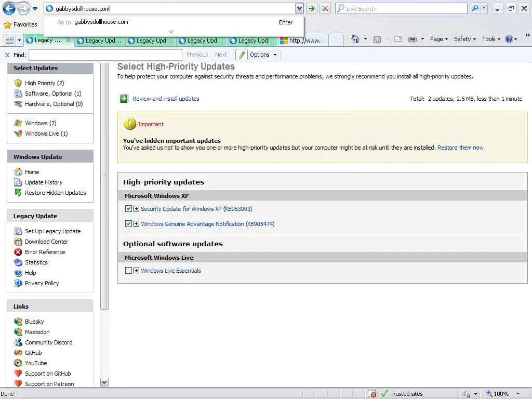532x399 pixels.
Task: Switch to the second Legacy Update tab
Action: pyautogui.click(x=100, y=41)
